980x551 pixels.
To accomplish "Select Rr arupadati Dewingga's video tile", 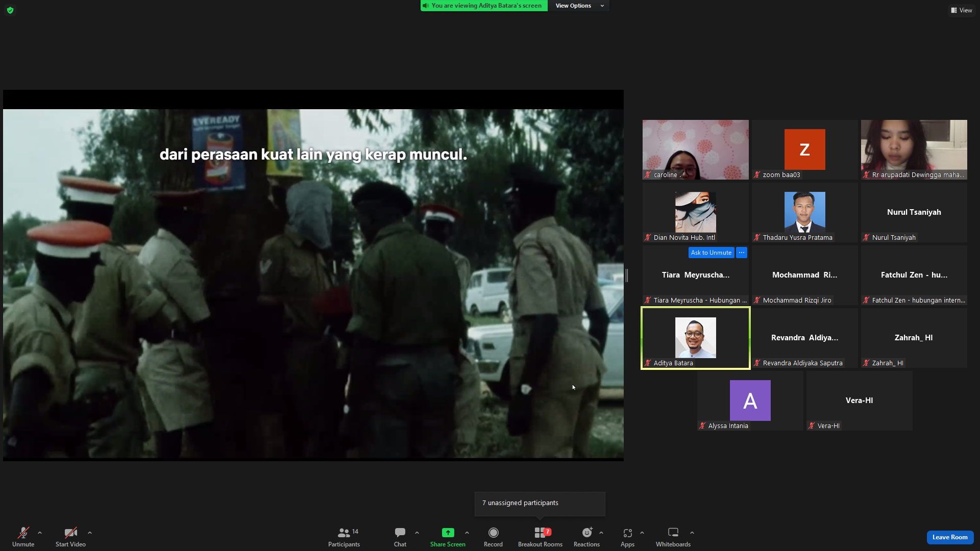I will click(x=914, y=149).
